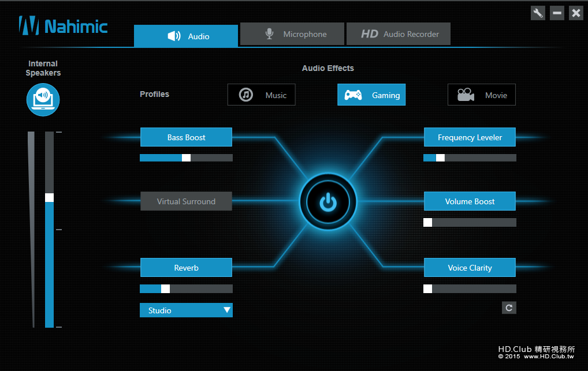588x371 pixels.
Task: Select the Gaming profile
Action: click(371, 95)
